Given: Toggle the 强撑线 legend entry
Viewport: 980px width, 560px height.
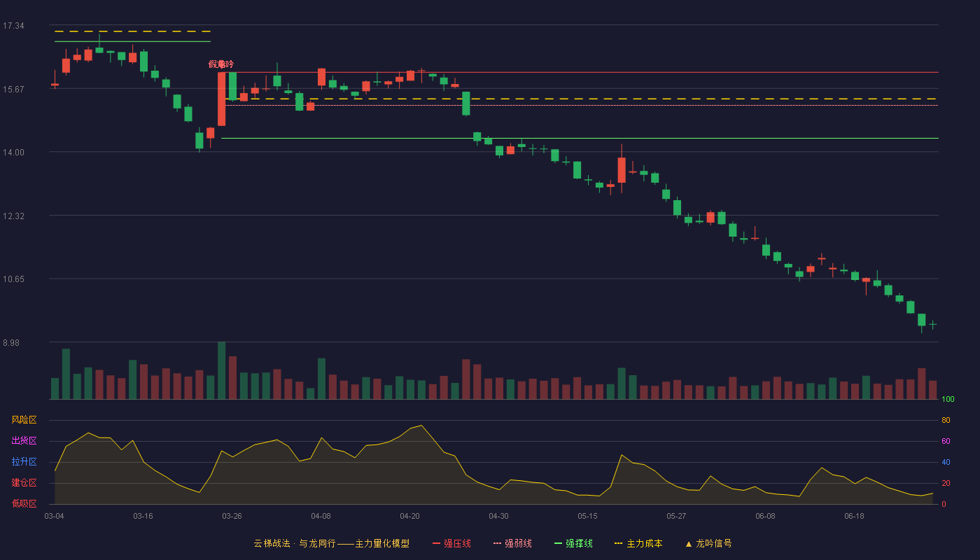Looking at the screenshot, I should pos(573,543).
